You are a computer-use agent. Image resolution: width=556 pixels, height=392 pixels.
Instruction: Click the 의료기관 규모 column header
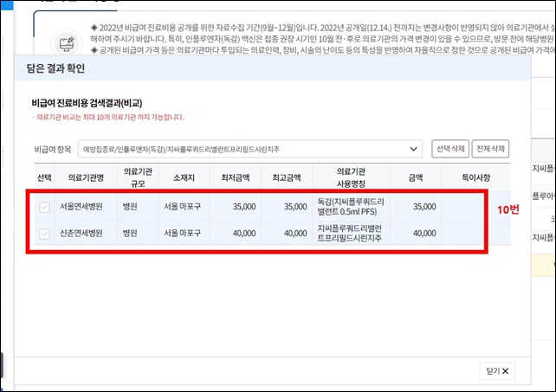pyautogui.click(x=138, y=177)
